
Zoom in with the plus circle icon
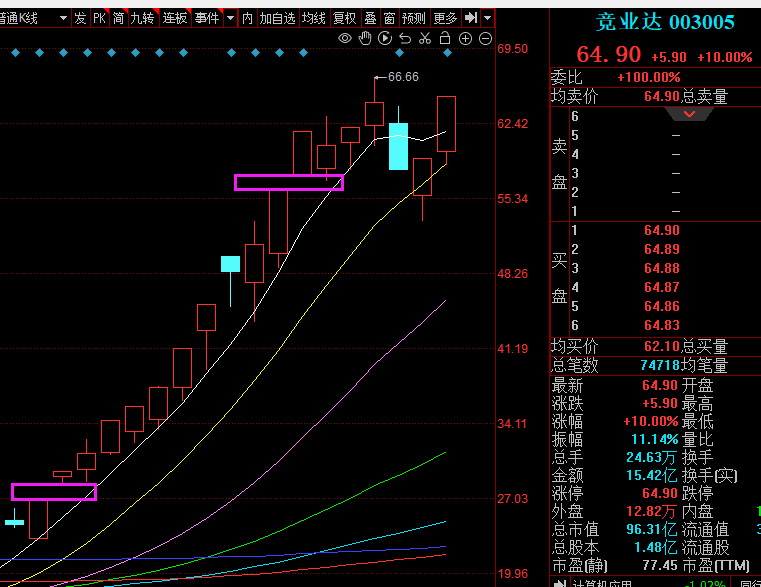click(465, 39)
